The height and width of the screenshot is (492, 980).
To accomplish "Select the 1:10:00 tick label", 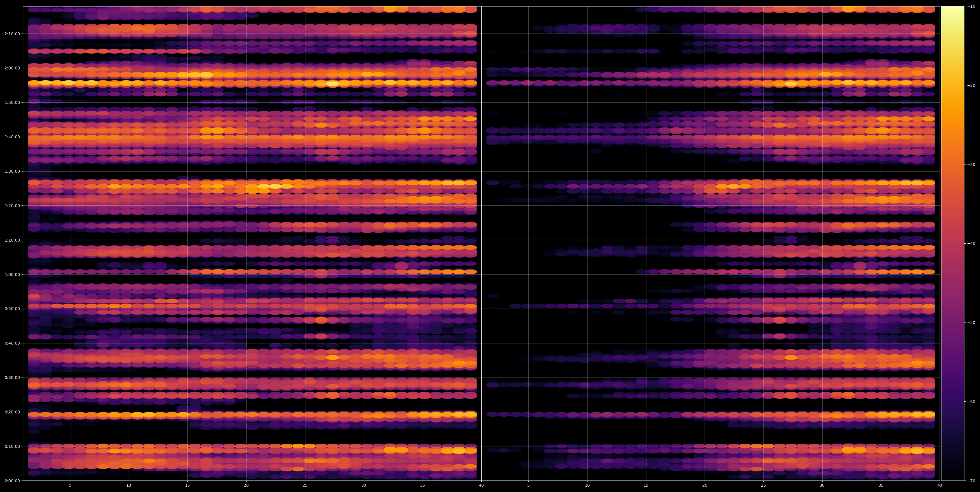I will pyautogui.click(x=12, y=240).
